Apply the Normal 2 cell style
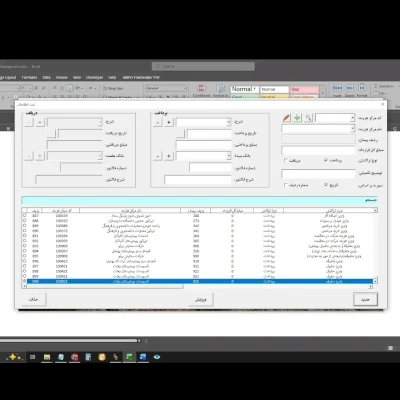This screenshot has height=400, width=400. (244, 89)
